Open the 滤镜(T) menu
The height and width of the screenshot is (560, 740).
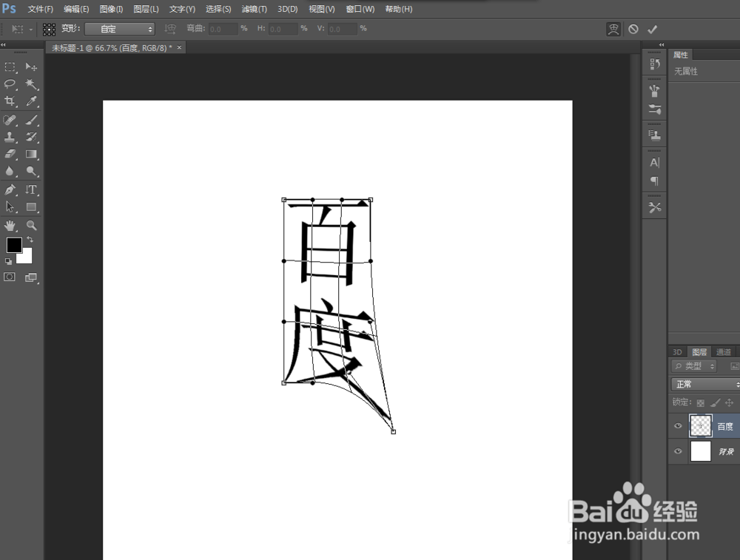coord(254,9)
